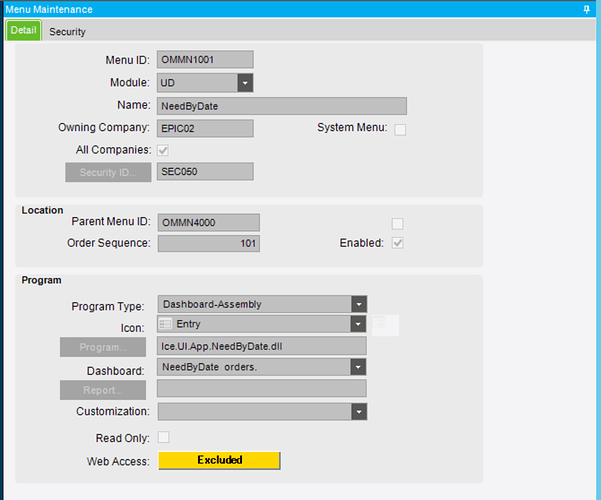This screenshot has width=601, height=500.
Task: Click the Customization label
Action: pyautogui.click(x=113, y=411)
